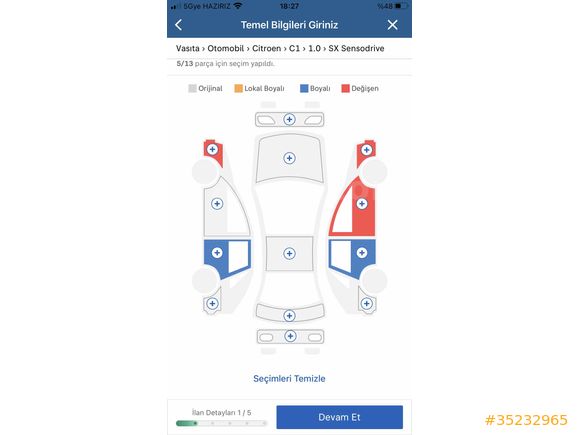This screenshot has width=580, height=435.
Task: Tap the plus on the grey left front door
Action: click(x=217, y=204)
